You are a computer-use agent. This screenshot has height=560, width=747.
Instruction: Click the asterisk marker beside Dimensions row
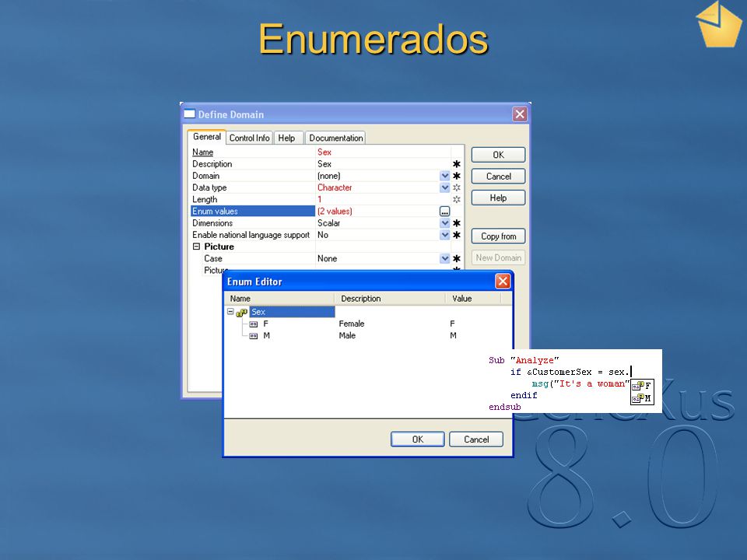[x=457, y=223]
